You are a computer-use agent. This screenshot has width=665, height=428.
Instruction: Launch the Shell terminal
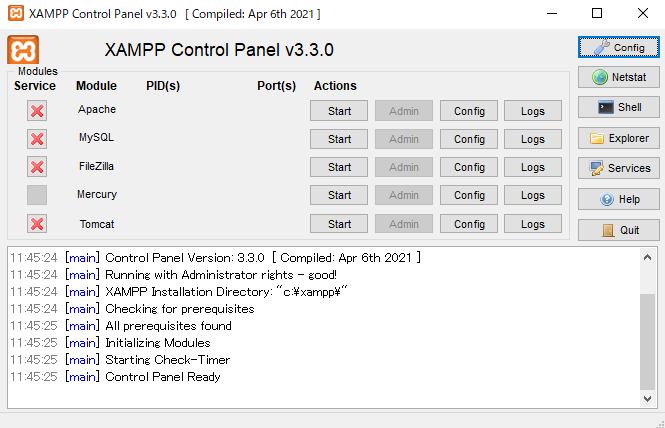(618, 107)
